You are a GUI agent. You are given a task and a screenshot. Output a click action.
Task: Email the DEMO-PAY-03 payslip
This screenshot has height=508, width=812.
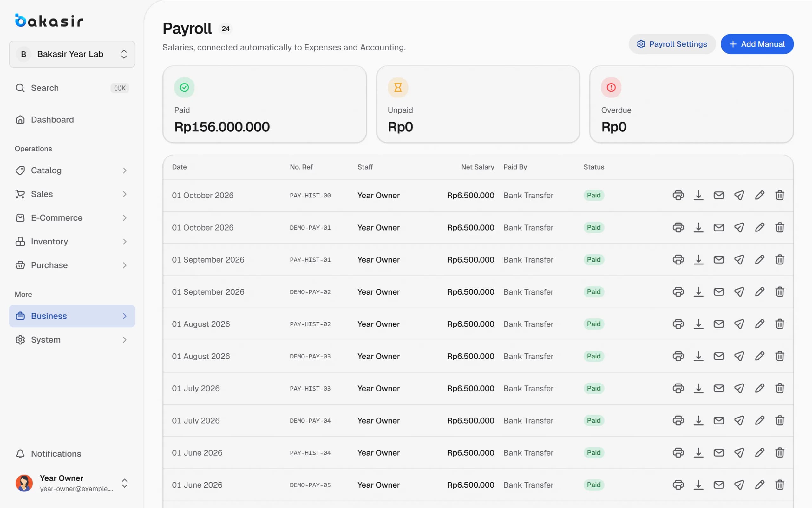click(x=719, y=356)
